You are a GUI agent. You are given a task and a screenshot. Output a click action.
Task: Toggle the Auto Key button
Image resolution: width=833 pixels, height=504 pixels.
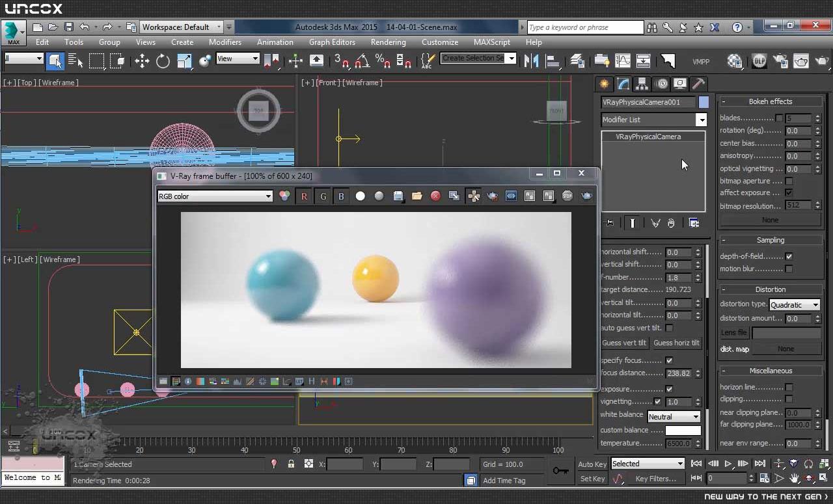[592, 464]
